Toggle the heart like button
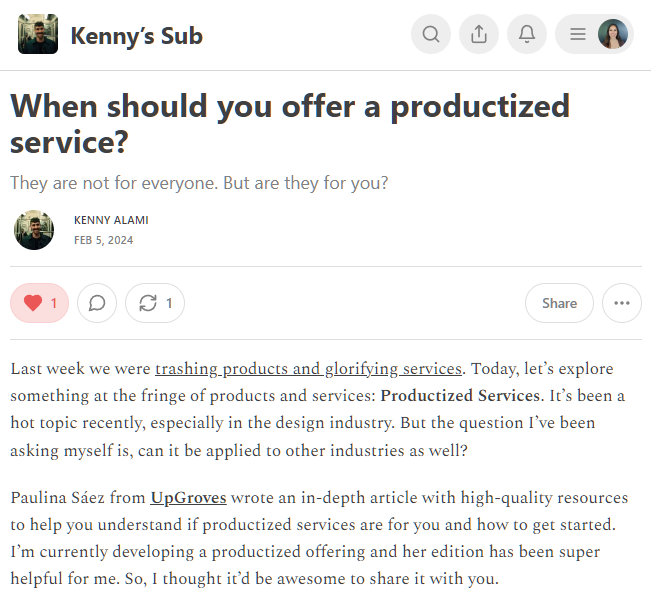The image size is (651, 595). coord(40,303)
